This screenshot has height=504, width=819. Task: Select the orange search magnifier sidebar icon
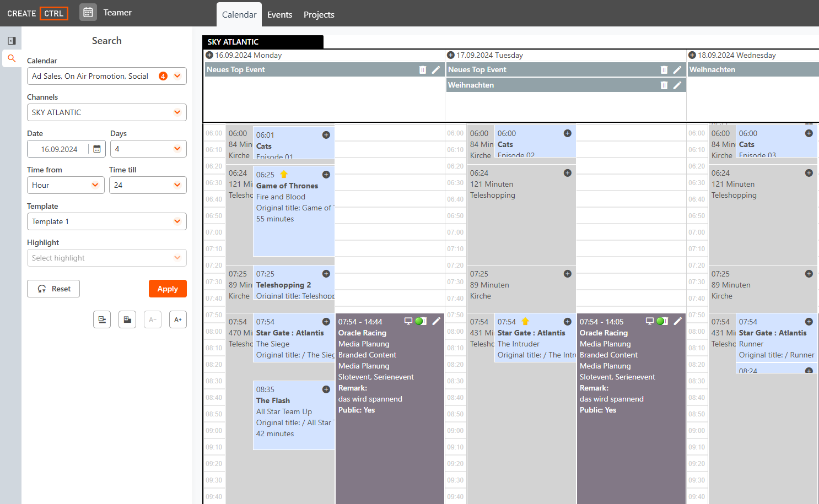(x=12, y=58)
